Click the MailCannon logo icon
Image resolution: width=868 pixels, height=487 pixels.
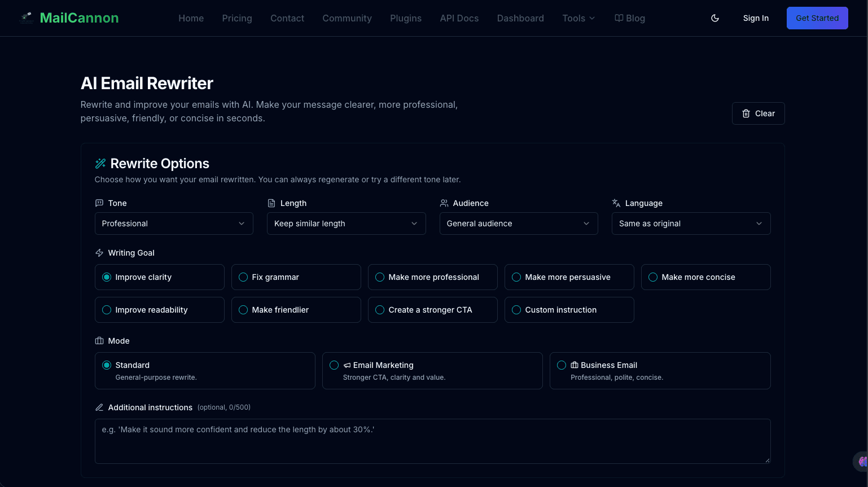26,18
